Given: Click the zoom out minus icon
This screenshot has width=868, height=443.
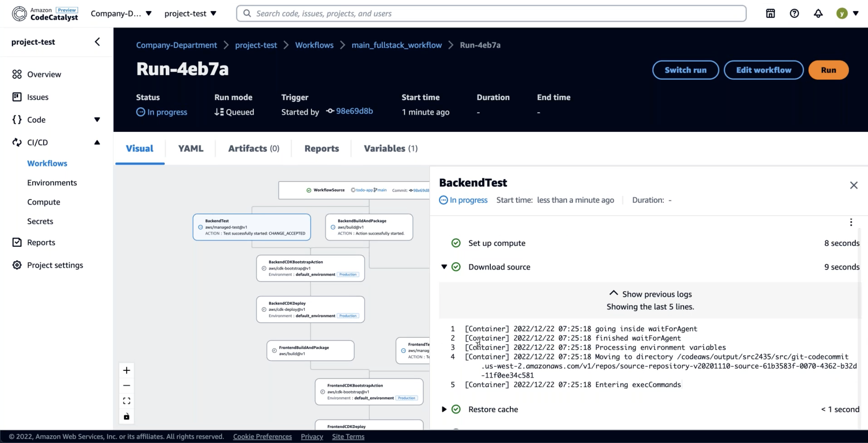Looking at the screenshot, I should pos(127,385).
